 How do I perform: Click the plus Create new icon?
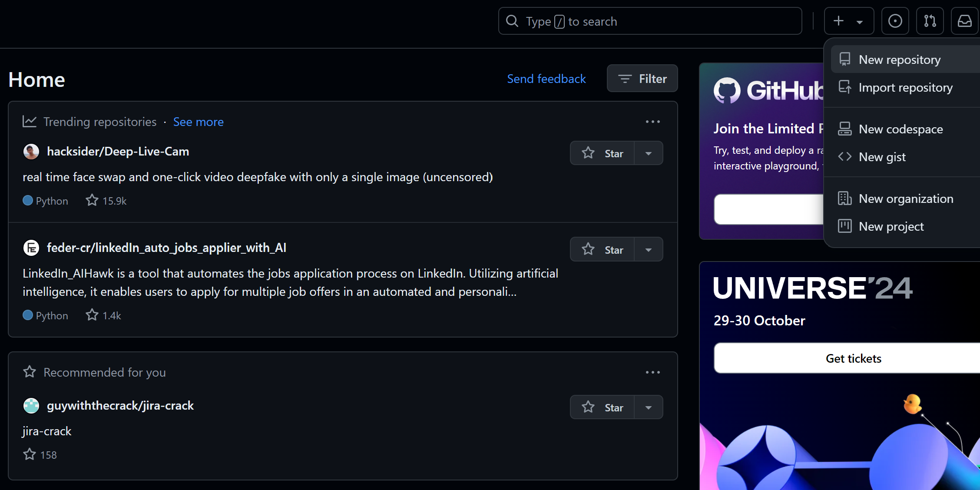838,21
